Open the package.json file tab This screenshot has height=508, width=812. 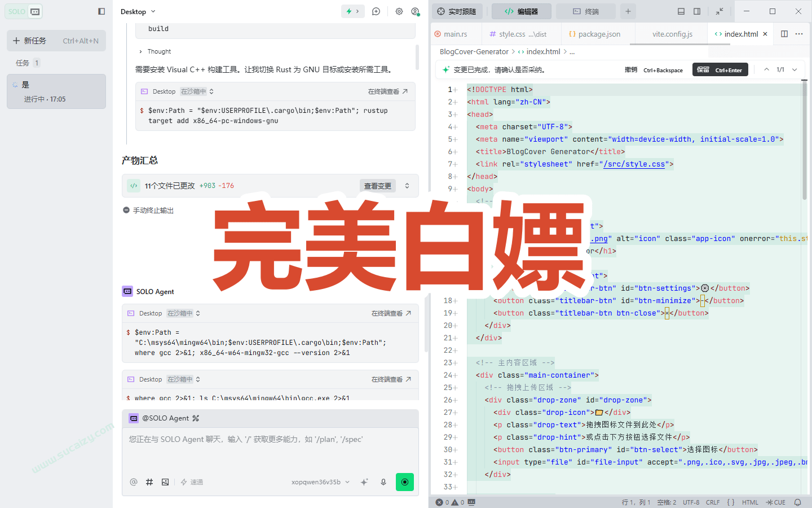595,34
